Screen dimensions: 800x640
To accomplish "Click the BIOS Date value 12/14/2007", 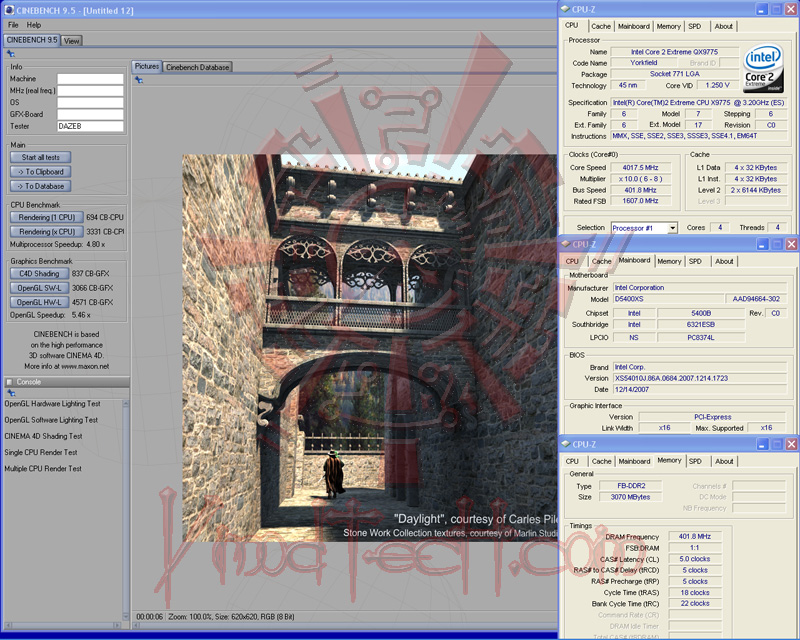I will pyautogui.click(x=699, y=389).
